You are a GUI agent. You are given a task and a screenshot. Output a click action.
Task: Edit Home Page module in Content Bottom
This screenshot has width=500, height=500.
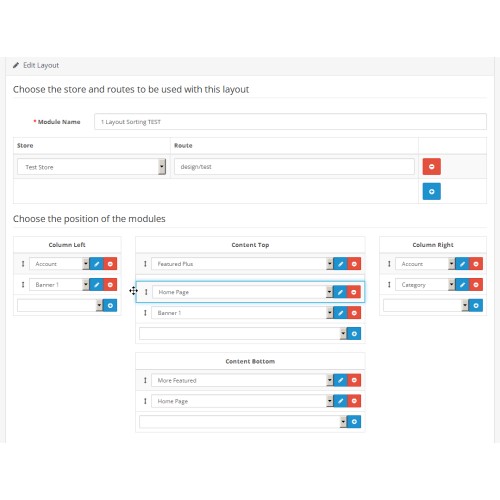340,401
